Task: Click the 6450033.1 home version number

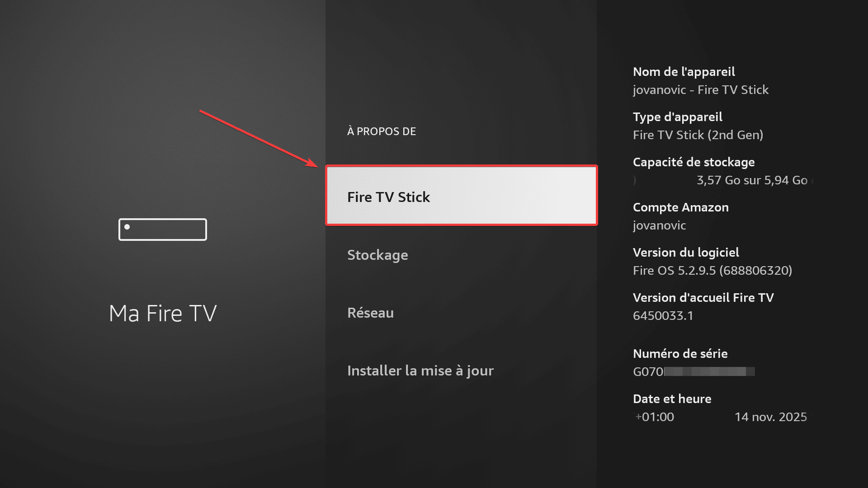Action: (663, 316)
